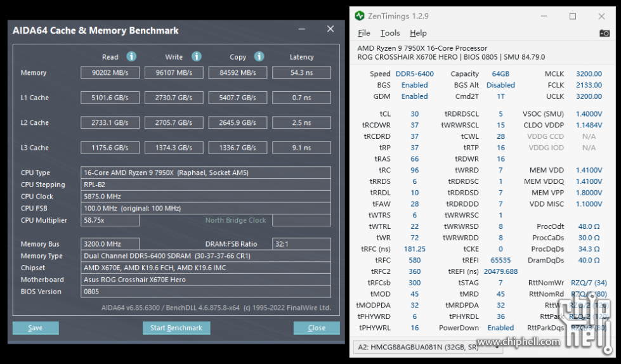Click the L1 Cache read value 5101.6 GB/s

pos(110,98)
